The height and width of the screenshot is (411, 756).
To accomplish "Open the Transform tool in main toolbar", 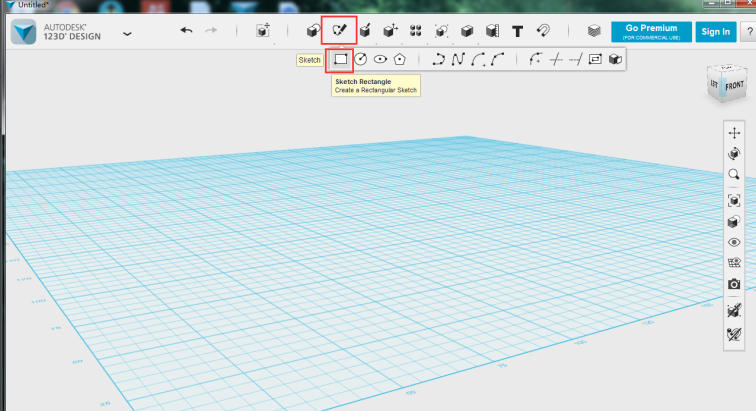I will pos(263,31).
